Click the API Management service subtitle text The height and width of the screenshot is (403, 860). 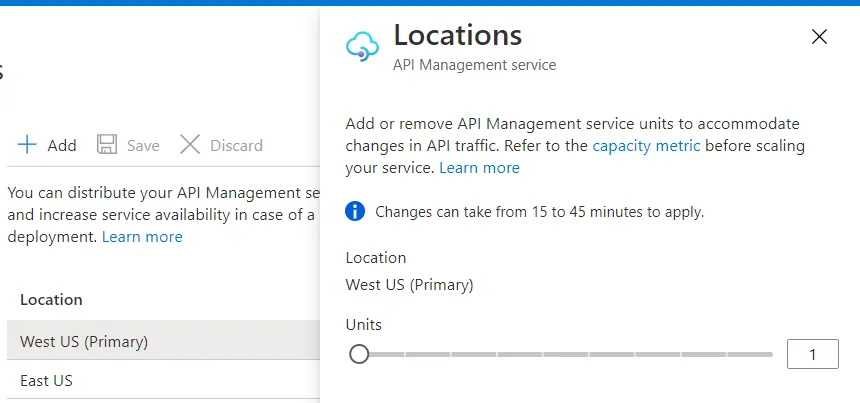pyautogui.click(x=474, y=65)
